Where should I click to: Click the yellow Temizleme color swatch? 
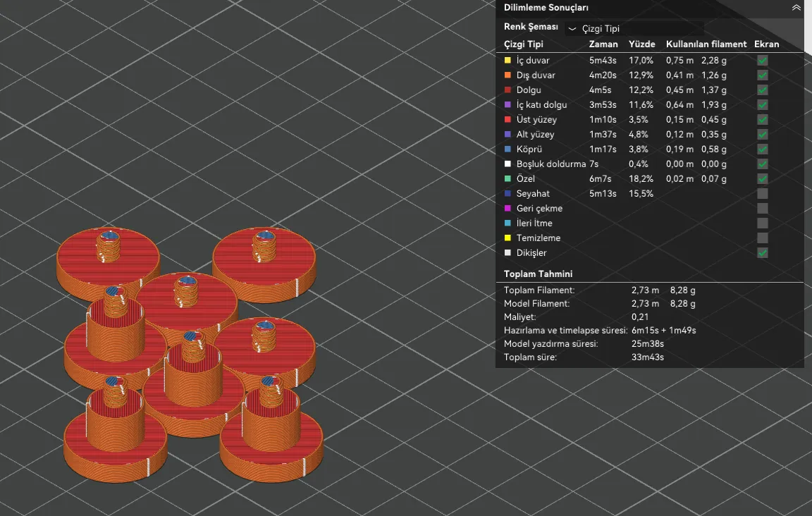pos(508,238)
